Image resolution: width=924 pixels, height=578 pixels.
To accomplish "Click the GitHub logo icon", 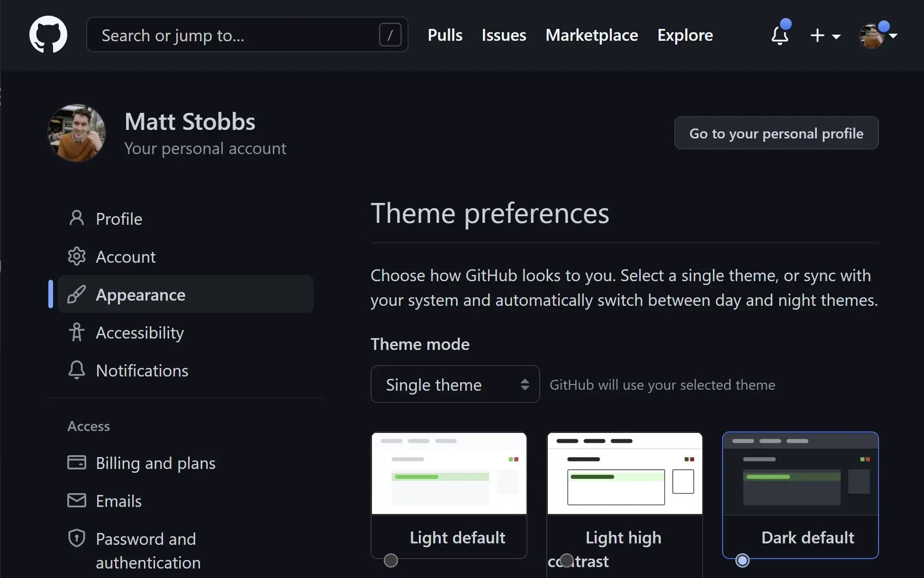I will click(x=48, y=35).
